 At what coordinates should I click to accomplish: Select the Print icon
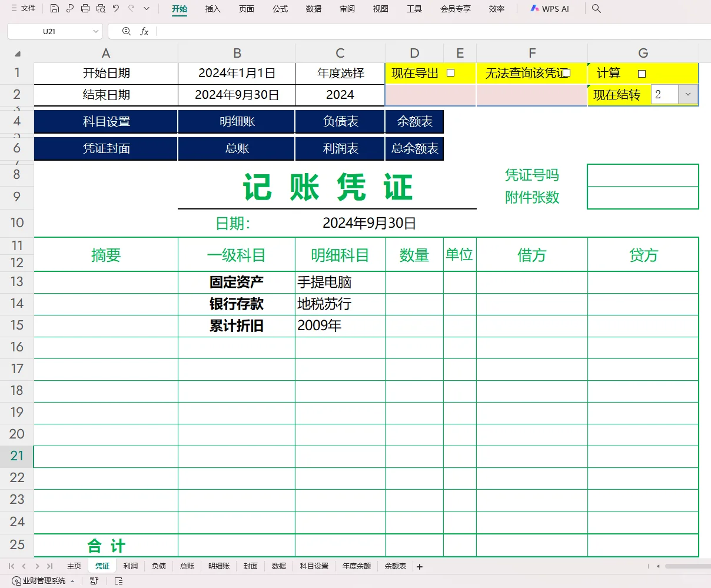click(x=84, y=9)
